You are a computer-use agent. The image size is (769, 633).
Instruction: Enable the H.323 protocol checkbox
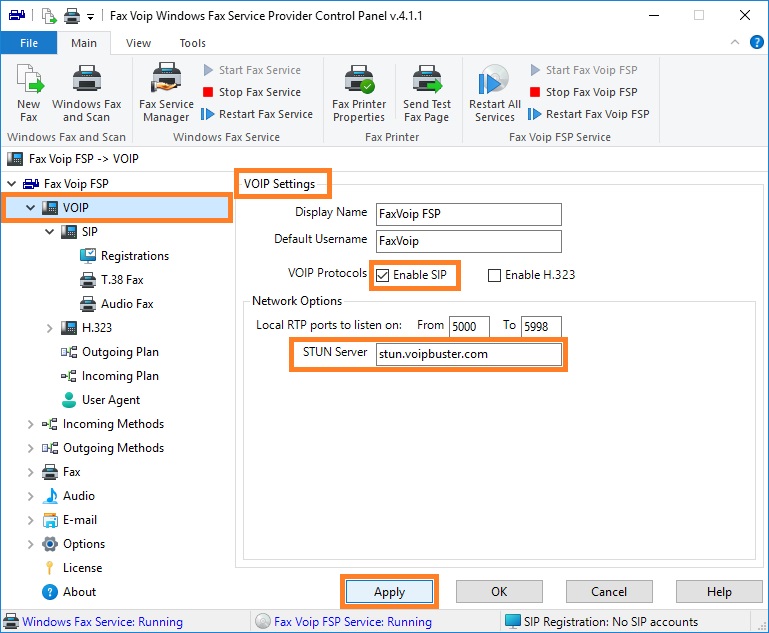pyautogui.click(x=494, y=276)
